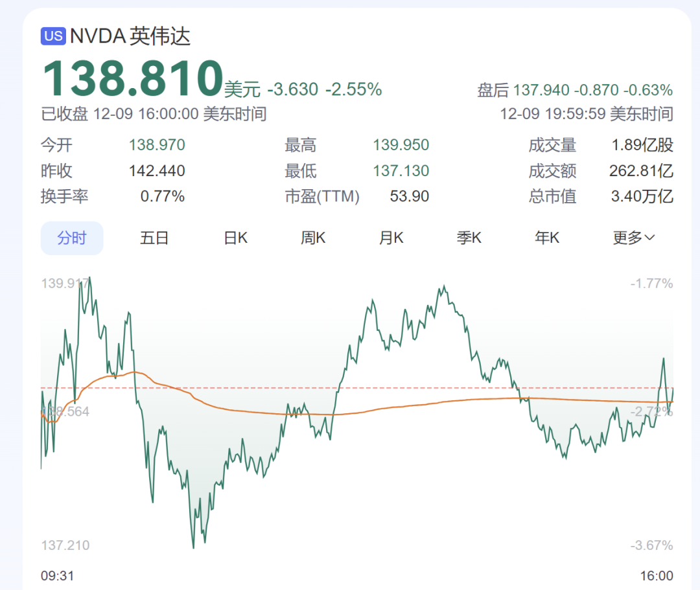
Task: Click the NVDA 英伟达 stock title
Action: coord(130,36)
